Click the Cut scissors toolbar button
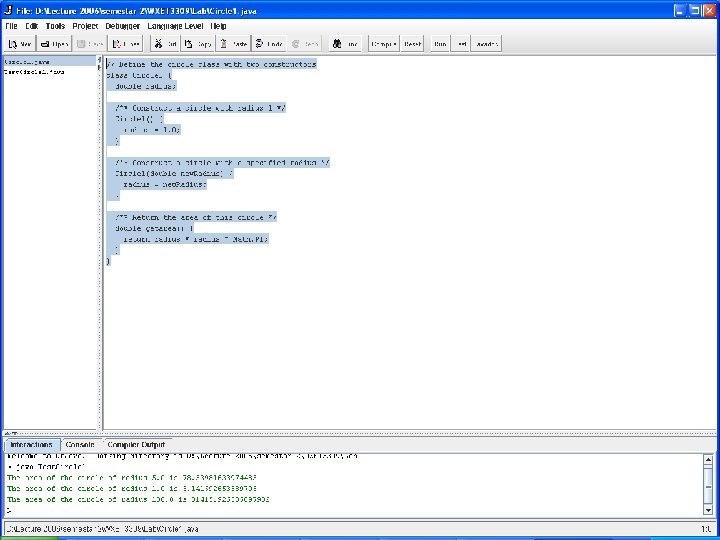This screenshot has width=720, height=540. [165, 44]
